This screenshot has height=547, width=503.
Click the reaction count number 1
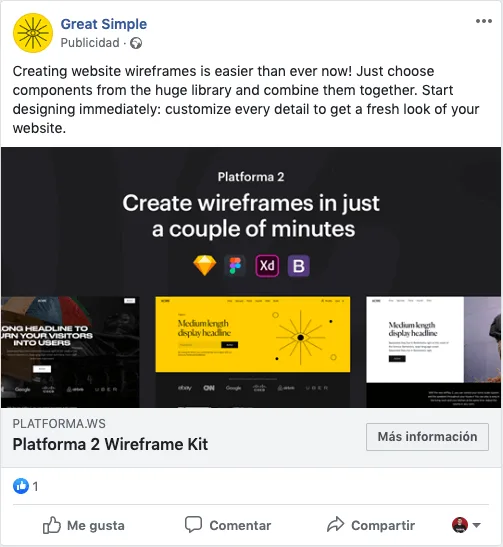(x=35, y=486)
